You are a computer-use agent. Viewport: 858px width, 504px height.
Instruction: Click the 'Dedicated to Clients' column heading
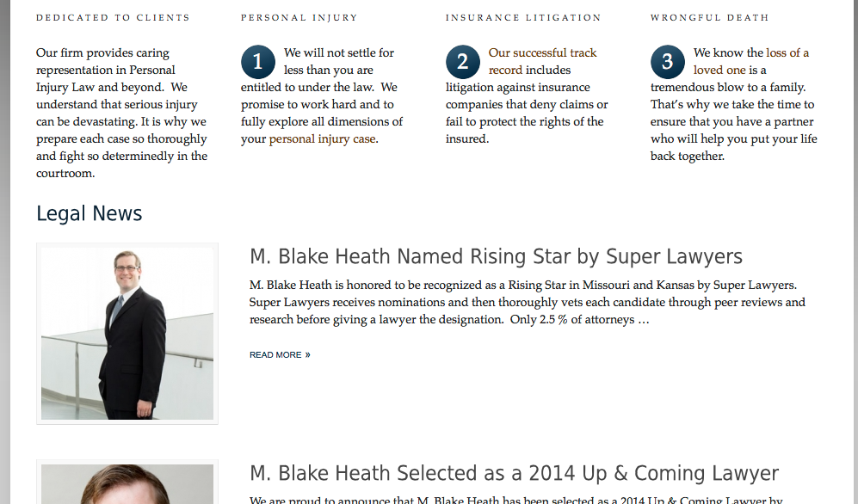[x=114, y=17]
